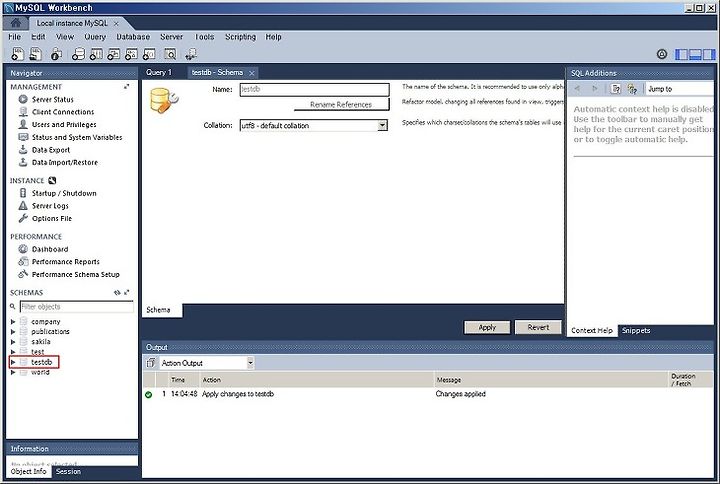The height and width of the screenshot is (484, 720).
Task: Open the preferences gear icon in toolbar
Action: pyautogui.click(x=662, y=54)
